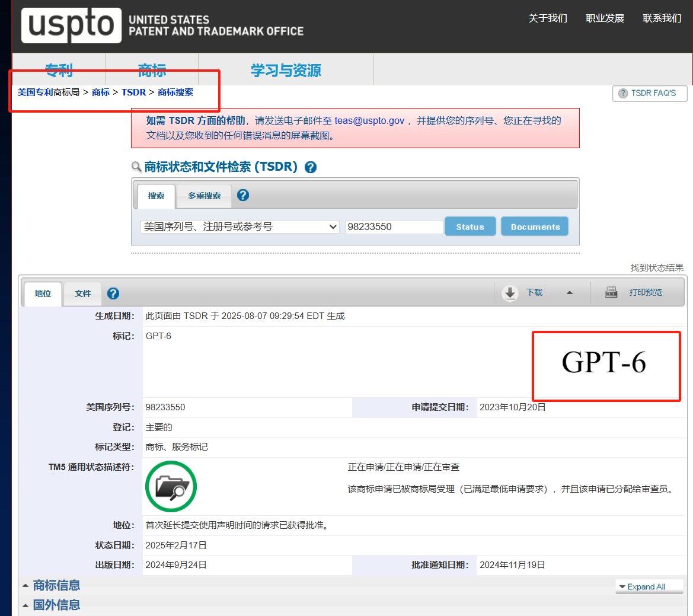
Task: Click help icon beside 多重搜索 tab
Action: [242, 195]
